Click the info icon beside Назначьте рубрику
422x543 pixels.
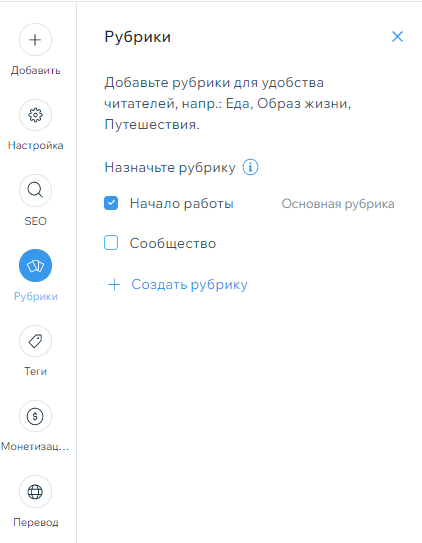[x=250, y=167]
